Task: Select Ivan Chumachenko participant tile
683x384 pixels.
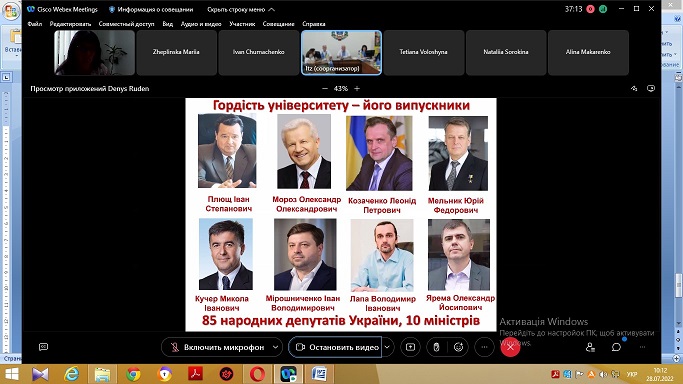Action: point(259,53)
